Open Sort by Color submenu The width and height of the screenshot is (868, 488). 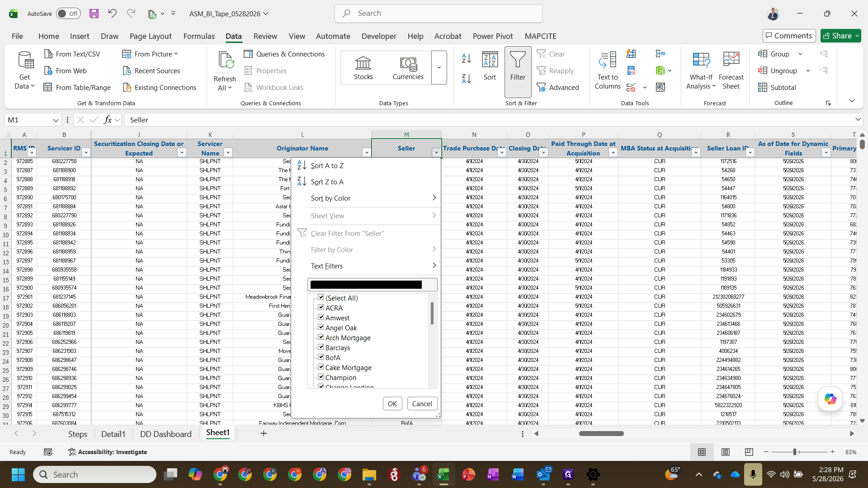tap(373, 198)
